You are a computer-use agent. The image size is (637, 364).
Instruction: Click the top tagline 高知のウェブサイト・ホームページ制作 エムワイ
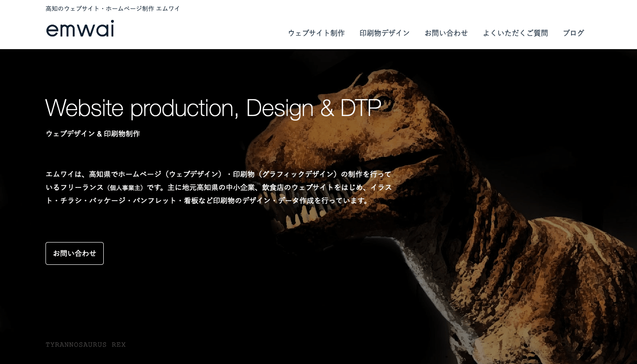point(113,9)
